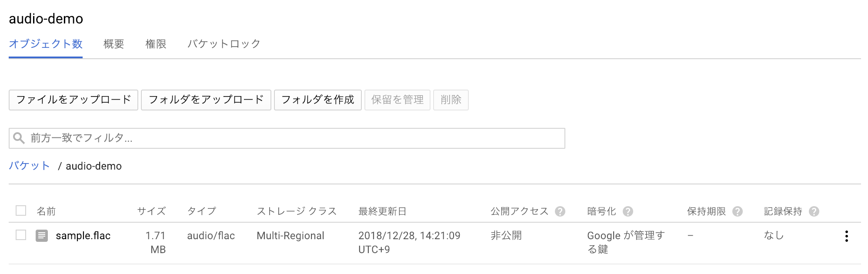Screen dimensions: 868x274
Task: Open the help tooltip for 保持期限
Action: point(737,211)
